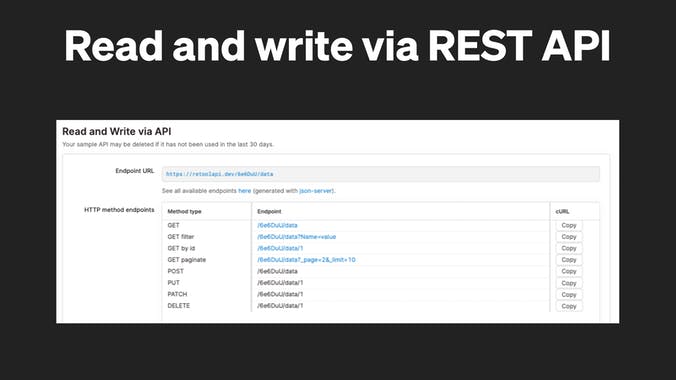Screen dimensions: 676x380
Task: Copy cURL for the GET by id row
Action: click(569, 248)
